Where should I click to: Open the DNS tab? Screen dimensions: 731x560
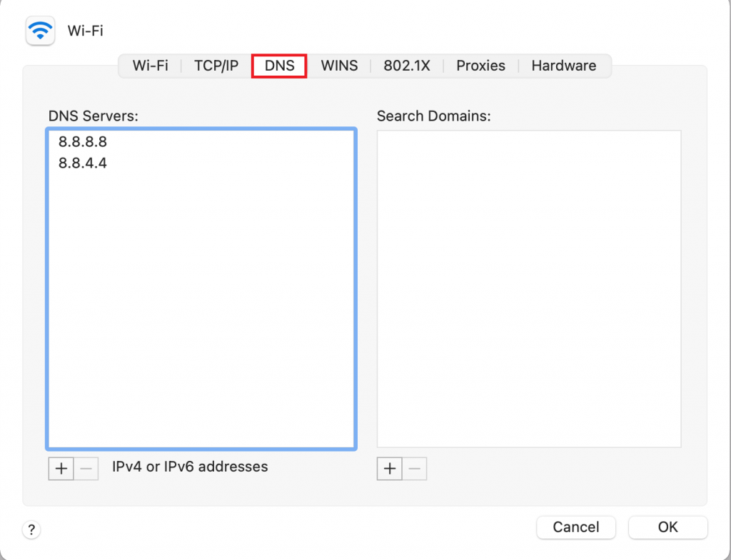point(278,66)
